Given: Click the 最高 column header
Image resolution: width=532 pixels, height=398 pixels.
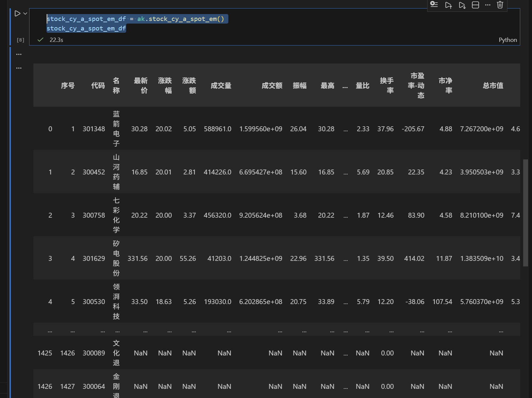Looking at the screenshot, I should click(328, 85).
